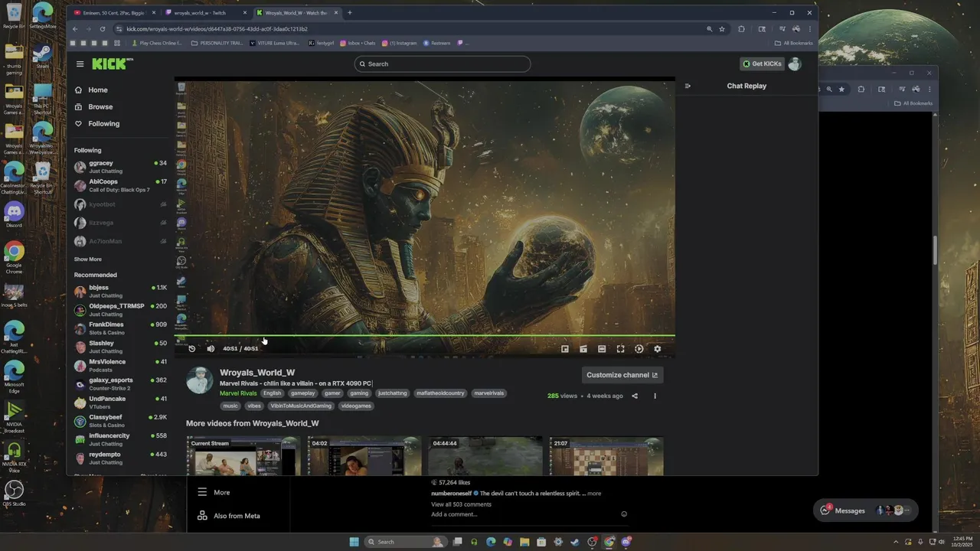Select the justchatting tag

(x=393, y=393)
